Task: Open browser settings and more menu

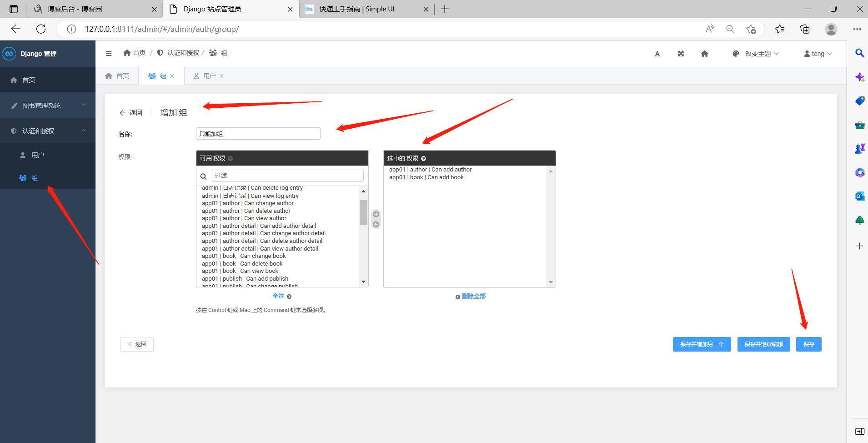Action: [x=857, y=29]
